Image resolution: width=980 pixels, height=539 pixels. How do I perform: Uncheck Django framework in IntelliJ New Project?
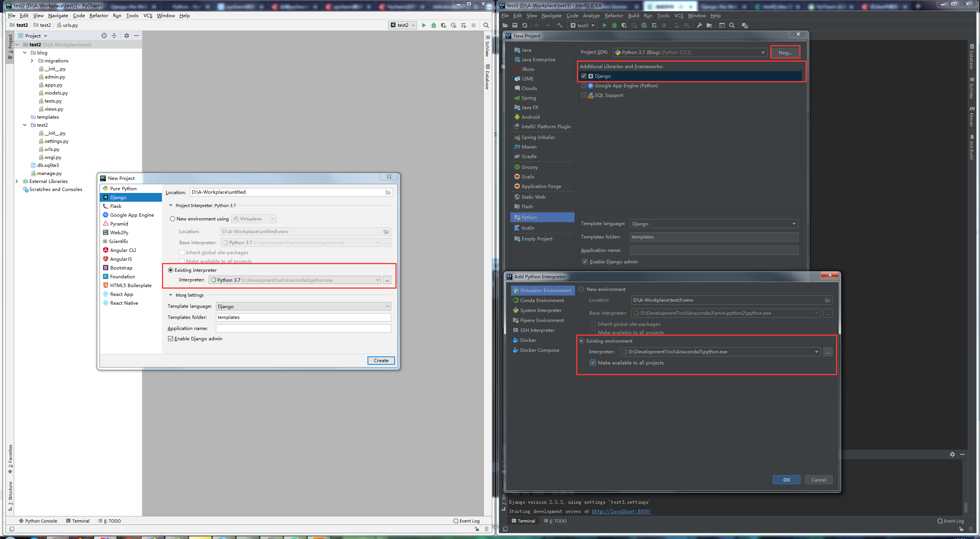point(584,76)
